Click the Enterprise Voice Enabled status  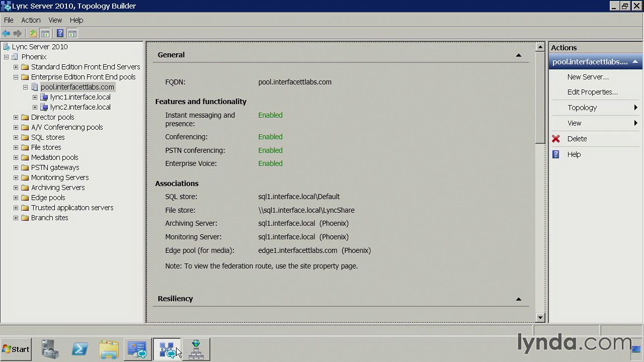click(x=270, y=163)
